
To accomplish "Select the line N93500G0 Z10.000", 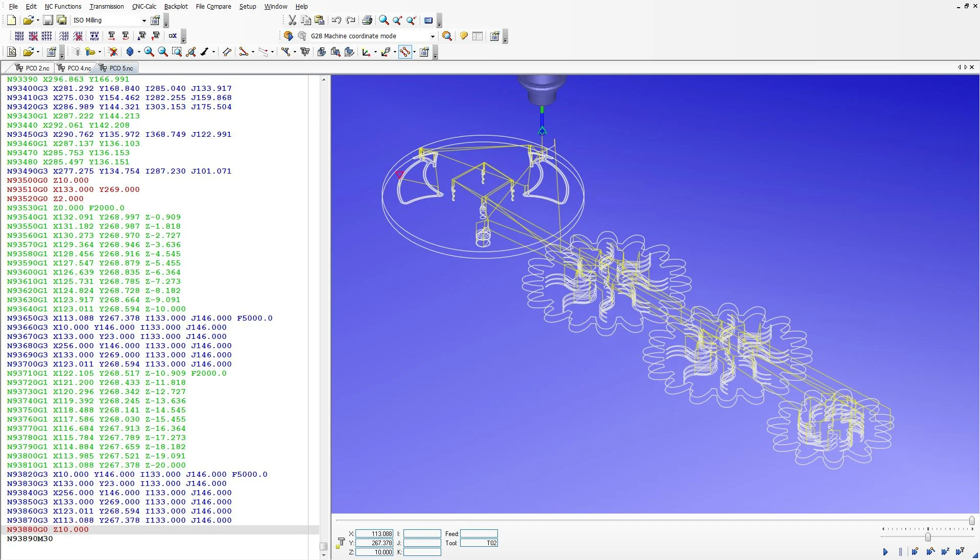I will [x=47, y=180].
